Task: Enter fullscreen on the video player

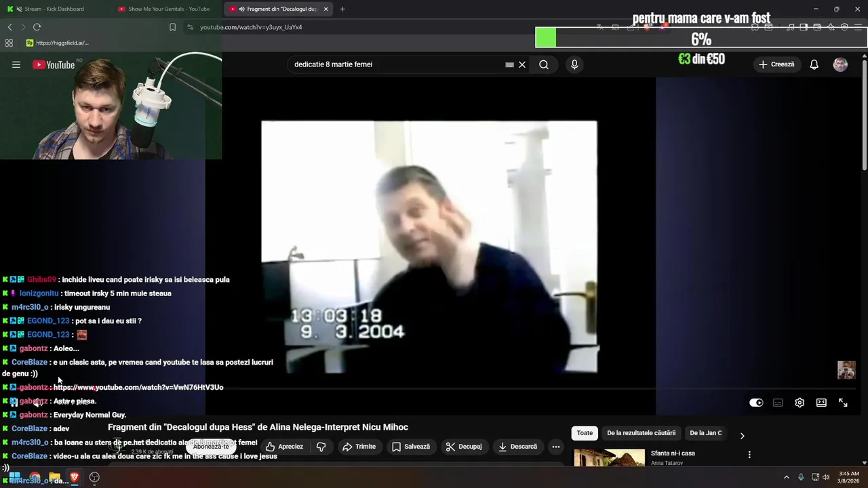Action: tap(843, 403)
